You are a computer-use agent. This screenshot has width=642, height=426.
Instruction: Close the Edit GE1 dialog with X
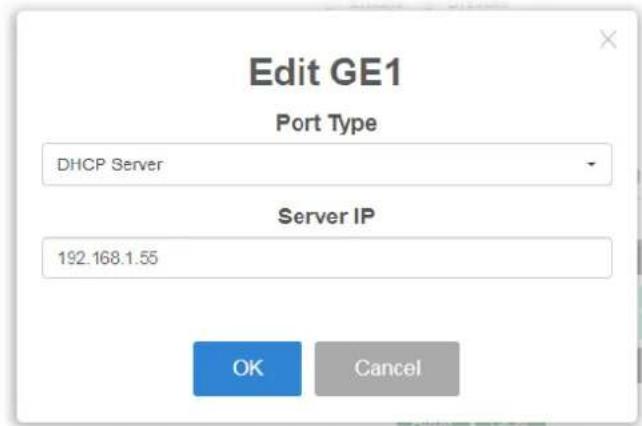point(608,39)
